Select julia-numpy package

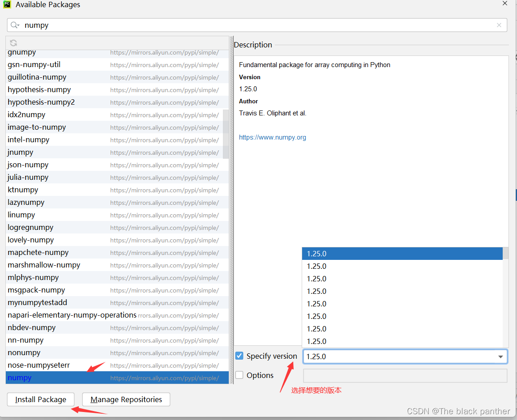coord(117,177)
